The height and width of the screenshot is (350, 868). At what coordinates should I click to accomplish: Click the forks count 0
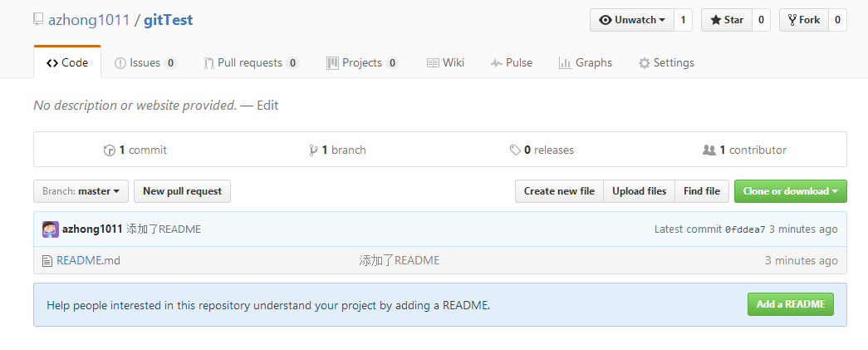pyautogui.click(x=837, y=20)
